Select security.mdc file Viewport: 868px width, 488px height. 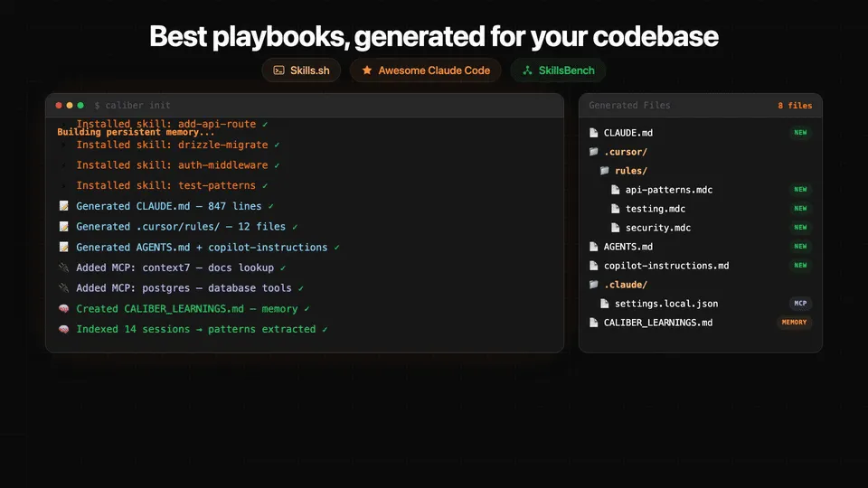point(657,228)
